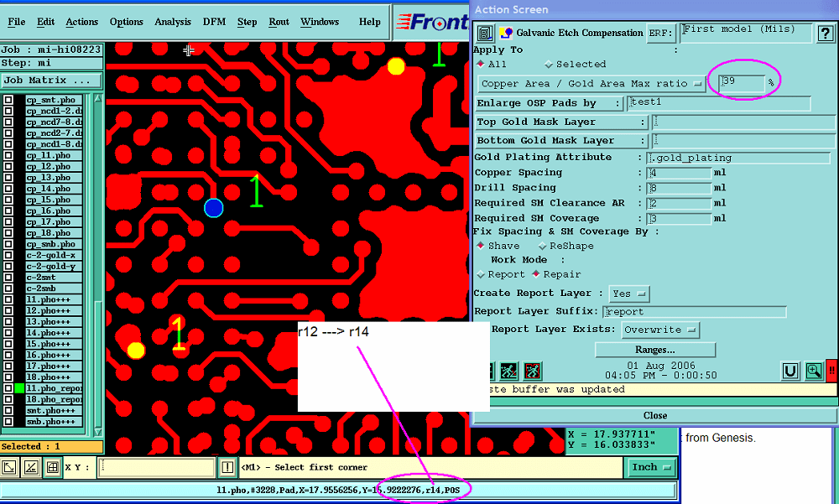Select the All radio button under Apply To
The height and width of the screenshot is (504, 839).
(482, 64)
